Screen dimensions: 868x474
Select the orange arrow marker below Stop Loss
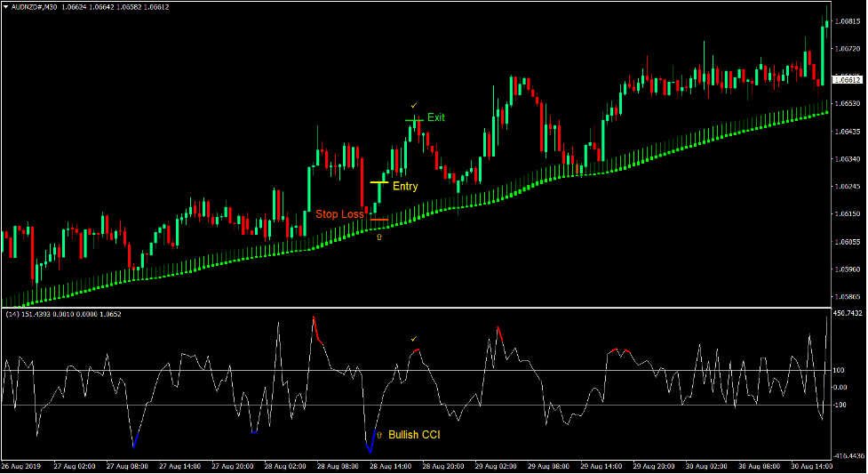click(379, 237)
